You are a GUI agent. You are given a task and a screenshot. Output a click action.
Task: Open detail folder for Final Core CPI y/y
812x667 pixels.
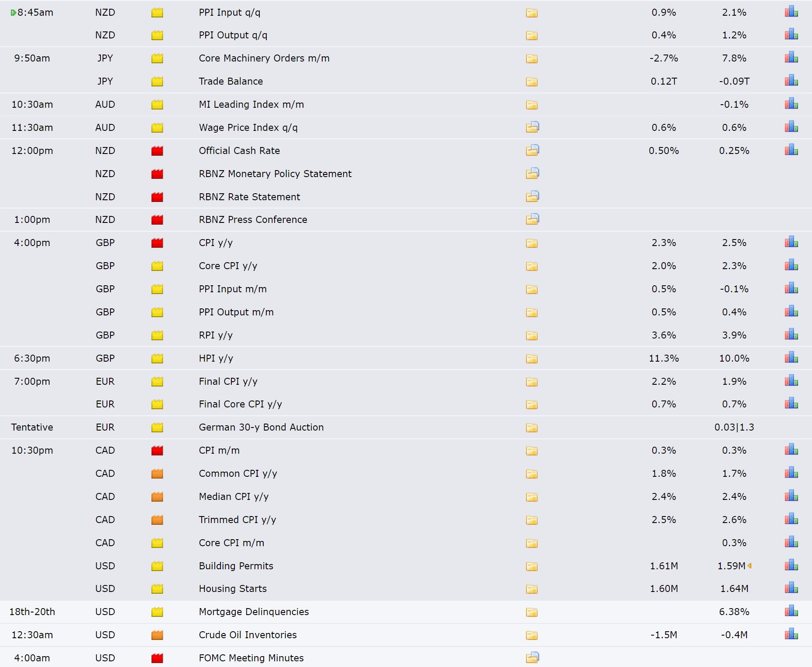(x=532, y=404)
